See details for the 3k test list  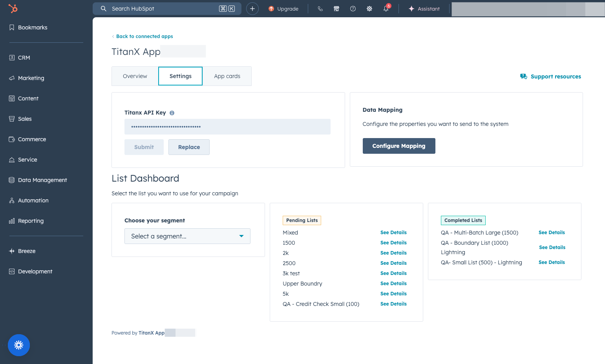(x=393, y=273)
